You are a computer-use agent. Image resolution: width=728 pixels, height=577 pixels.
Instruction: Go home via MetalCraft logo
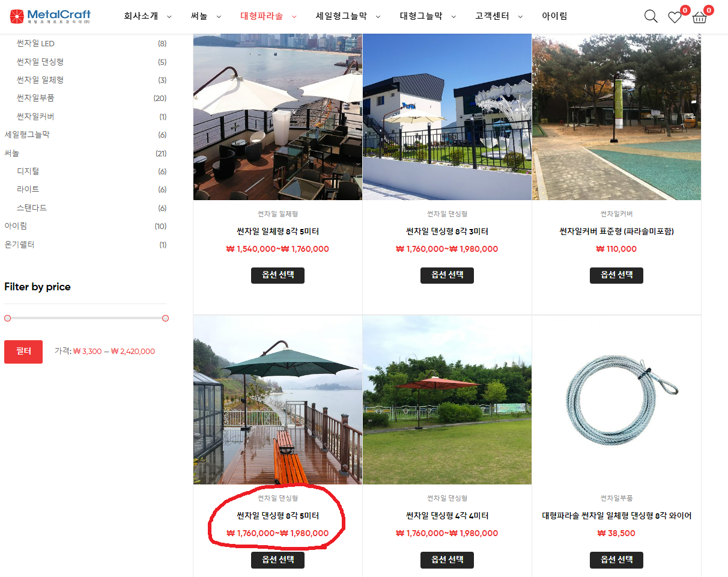point(50,16)
